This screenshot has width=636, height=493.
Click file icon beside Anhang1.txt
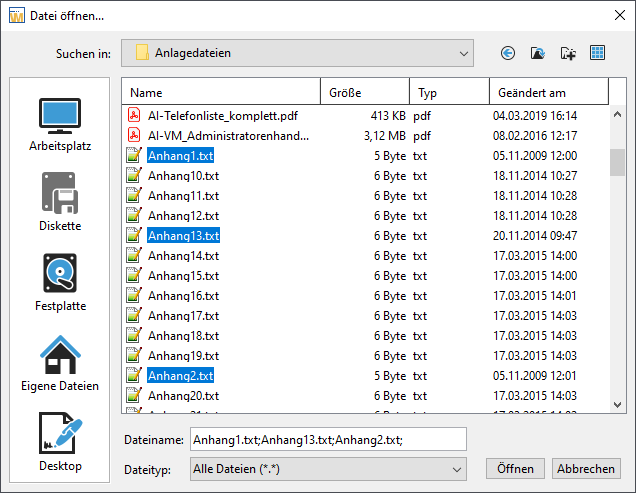point(134,155)
